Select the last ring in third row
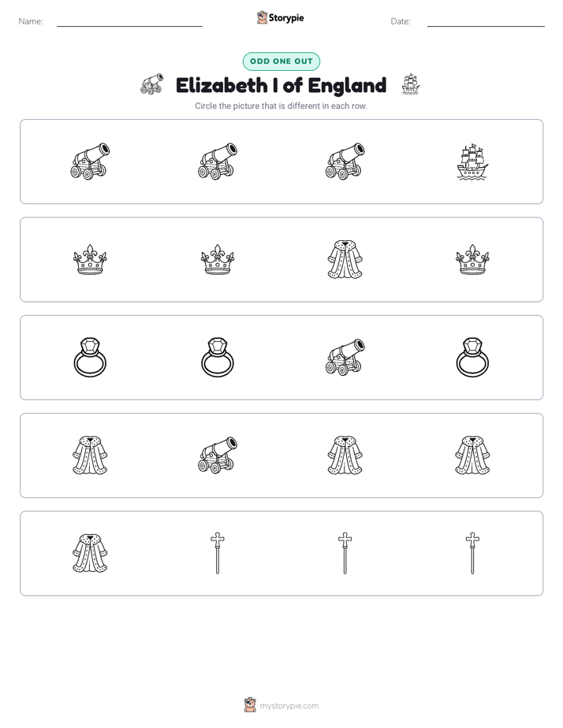563x728 pixels. (x=472, y=357)
